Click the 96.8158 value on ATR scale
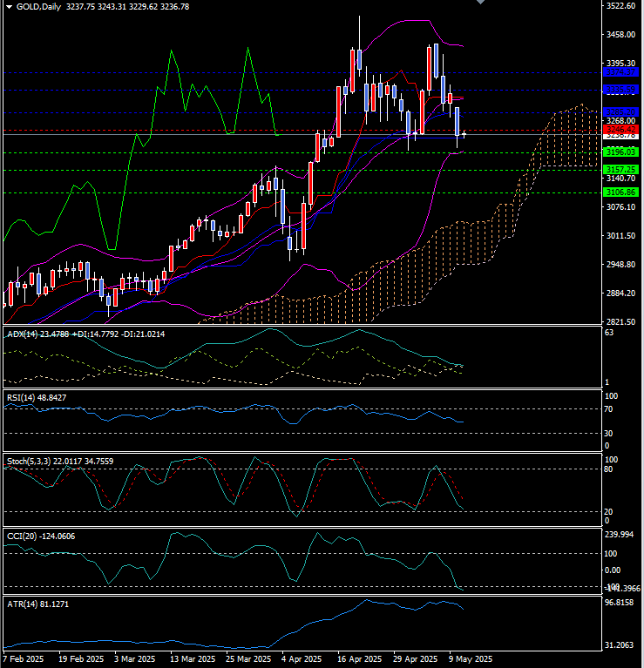 click(x=620, y=603)
